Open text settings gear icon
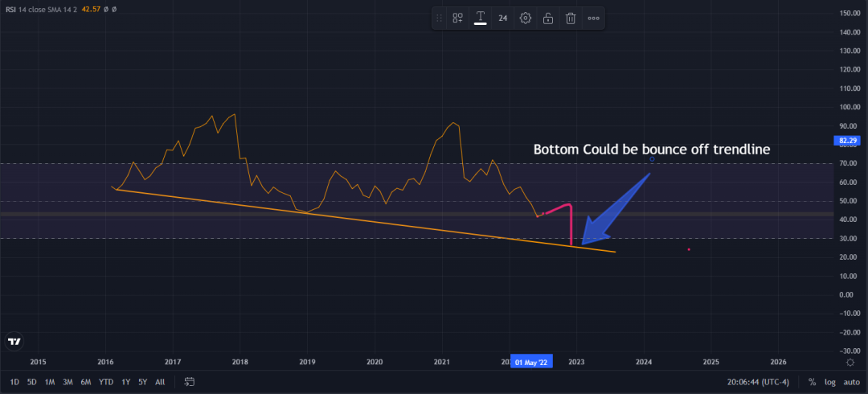 [526, 18]
